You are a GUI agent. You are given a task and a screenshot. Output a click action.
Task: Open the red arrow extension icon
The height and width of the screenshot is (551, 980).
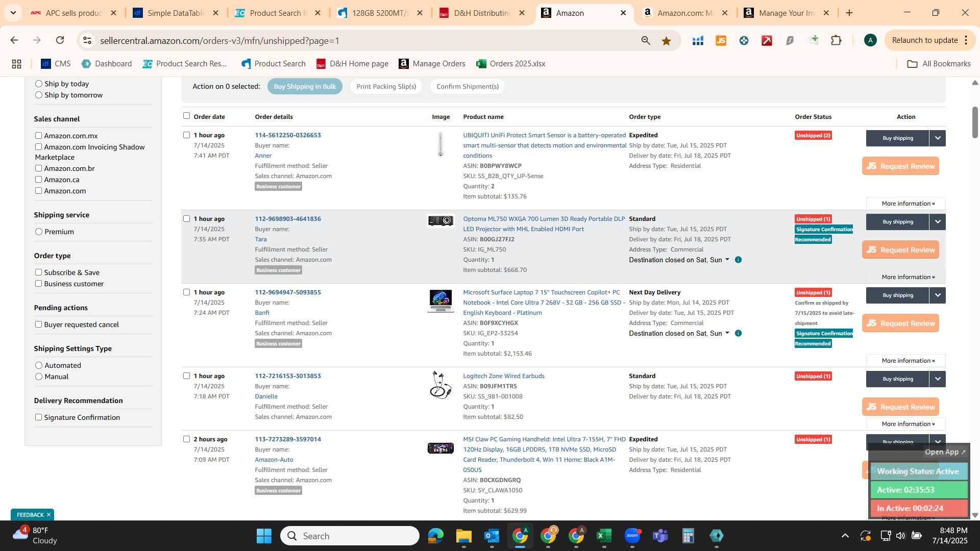click(x=767, y=41)
